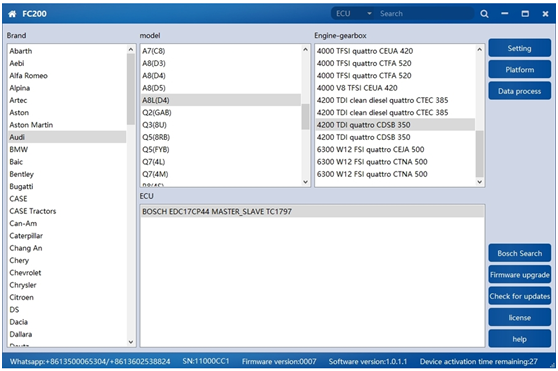This screenshot has height=371, width=558.
Task: Select 6300 W12 FSI quattro CEJA 500
Action: [x=395, y=149]
